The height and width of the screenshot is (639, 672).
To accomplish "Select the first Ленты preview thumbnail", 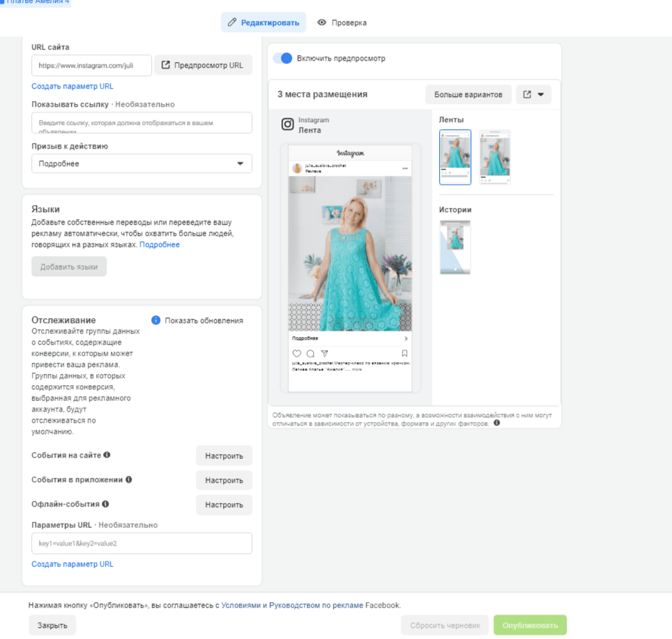I will pyautogui.click(x=455, y=157).
